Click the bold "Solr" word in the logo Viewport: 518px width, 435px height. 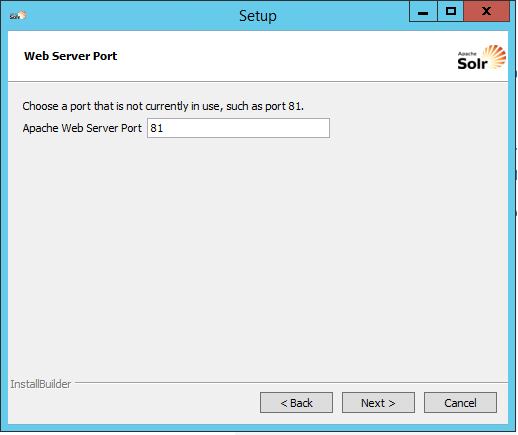pyautogui.click(x=472, y=63)
